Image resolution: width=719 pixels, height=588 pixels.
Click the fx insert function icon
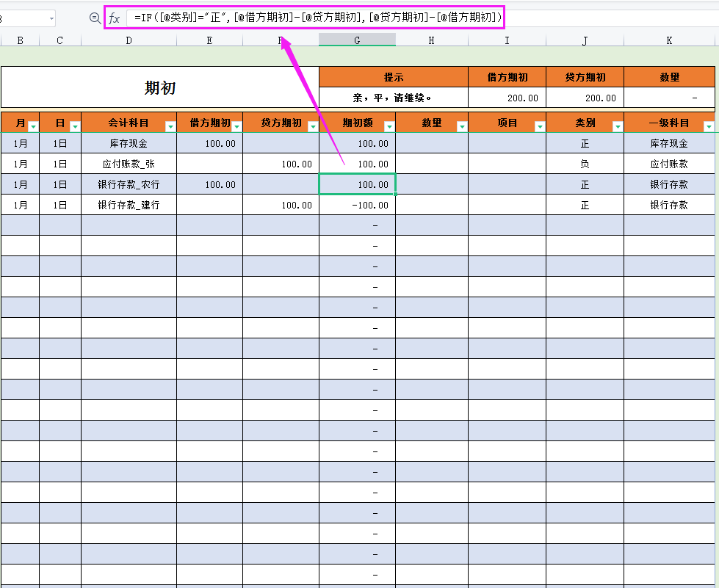coord(113,18)
